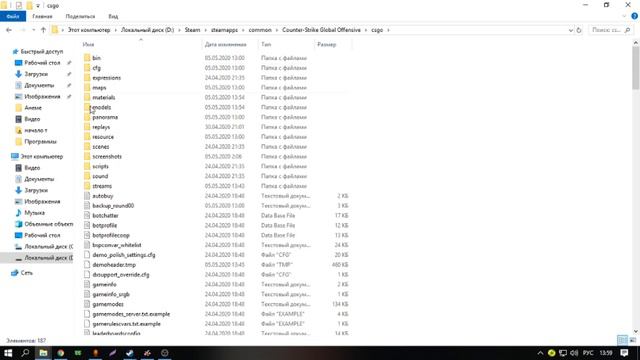Select the autobuy text file icon
Image resolution: width=640 pixels, height=360 pixels.
tap(87, 196)
